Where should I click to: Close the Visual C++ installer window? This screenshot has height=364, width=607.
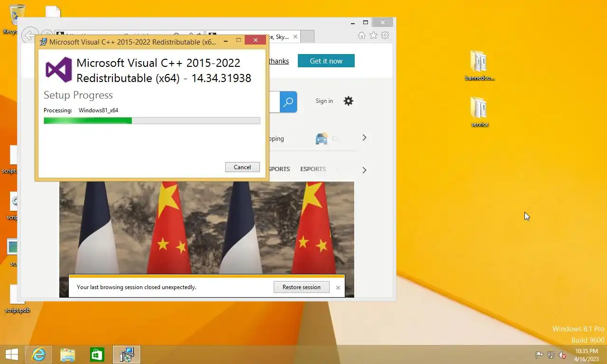tap(256, 40)
